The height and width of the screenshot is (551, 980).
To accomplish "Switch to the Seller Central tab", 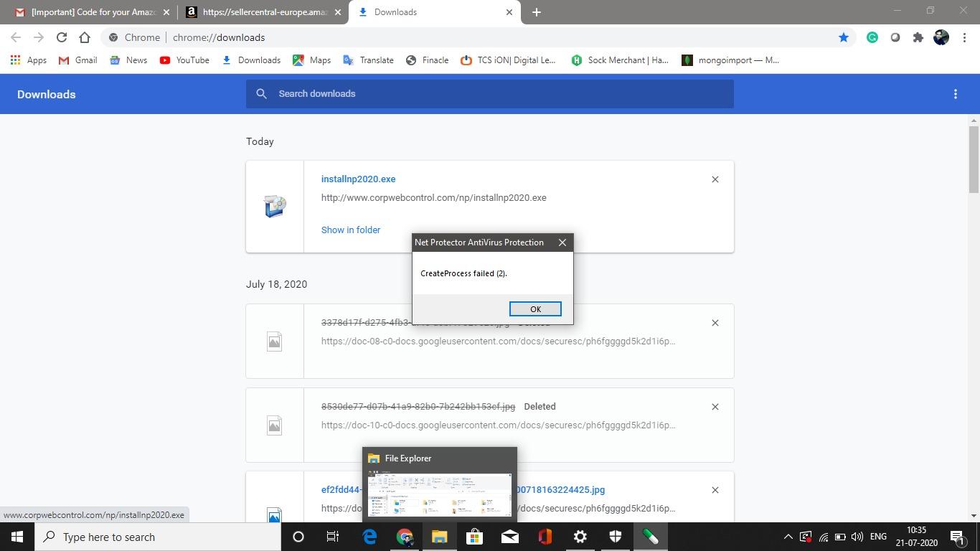I will coord(262,12).
